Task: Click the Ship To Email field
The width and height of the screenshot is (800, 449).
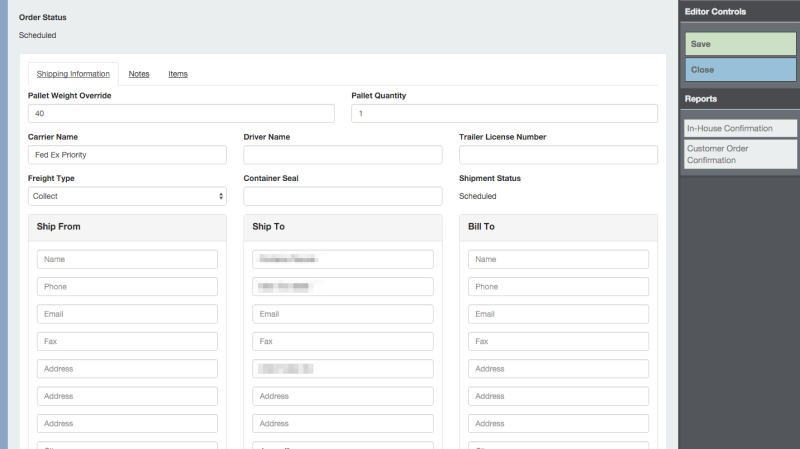Action: pyautogui.click(x=342, y=314)
